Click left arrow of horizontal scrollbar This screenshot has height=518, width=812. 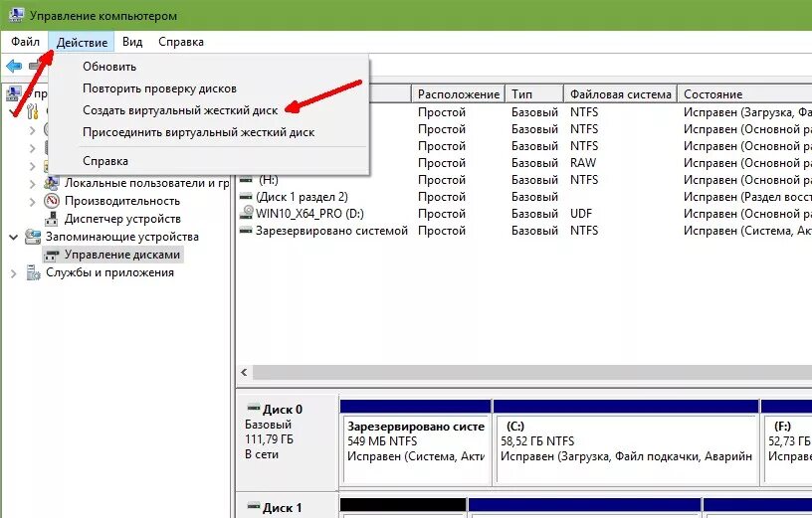tap(244, 372)
